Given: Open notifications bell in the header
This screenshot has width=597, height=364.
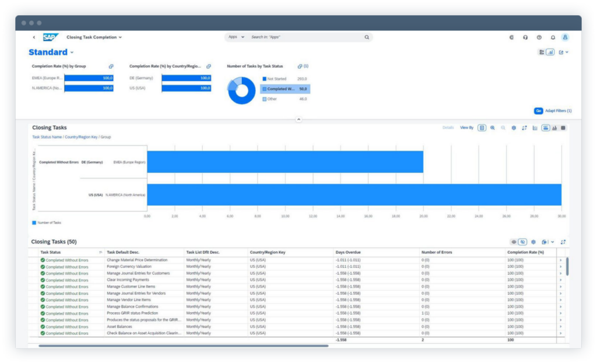Looking at the screenshot, I should 553,37.
